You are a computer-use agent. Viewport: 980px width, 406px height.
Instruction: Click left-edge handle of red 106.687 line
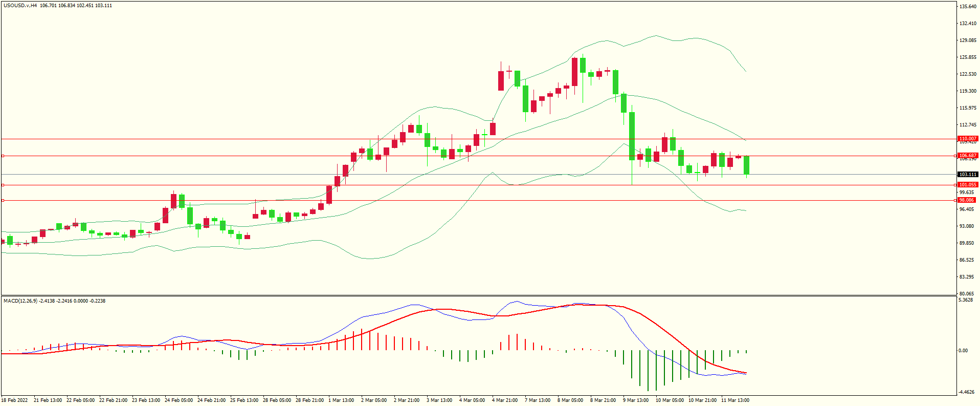tap(3, 156)
